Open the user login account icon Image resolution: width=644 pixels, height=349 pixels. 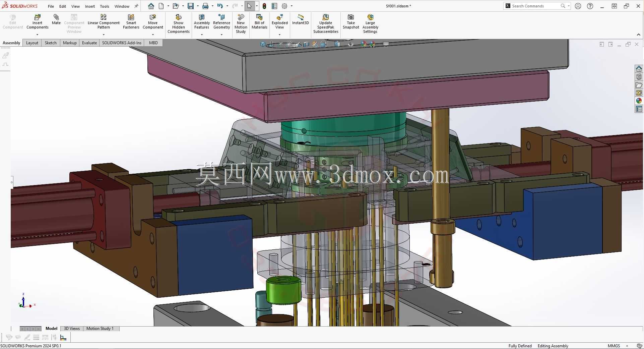point(578,6)
